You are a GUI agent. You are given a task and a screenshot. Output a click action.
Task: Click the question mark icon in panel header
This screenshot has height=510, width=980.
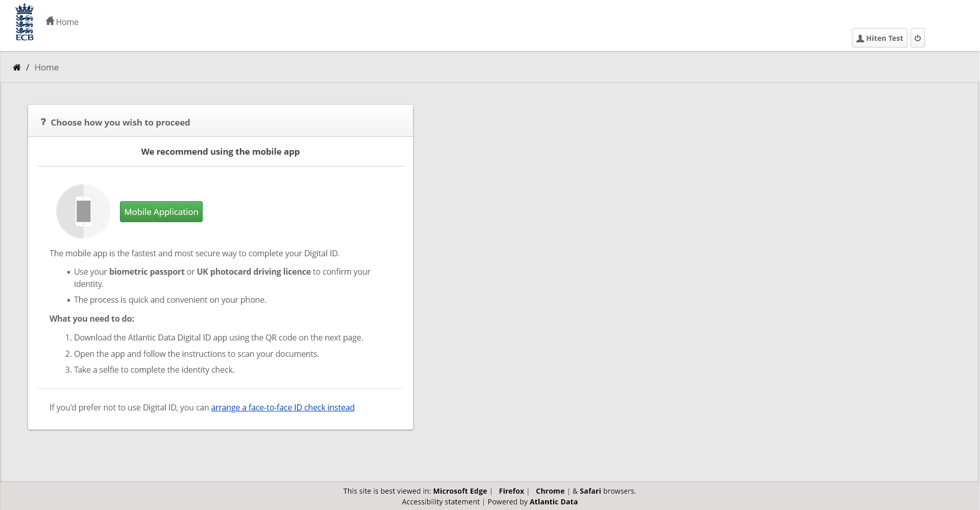click(43, 122)
